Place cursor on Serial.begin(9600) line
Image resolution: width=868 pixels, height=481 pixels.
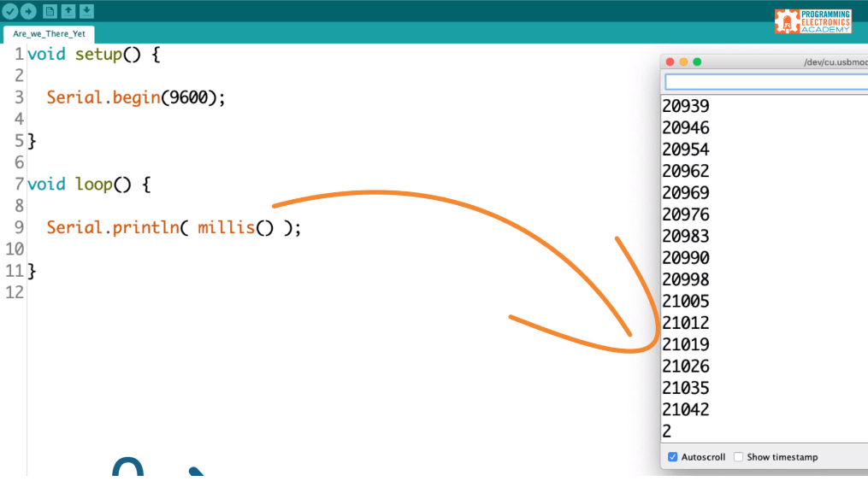pyautogui.click(x=135, y=97)
